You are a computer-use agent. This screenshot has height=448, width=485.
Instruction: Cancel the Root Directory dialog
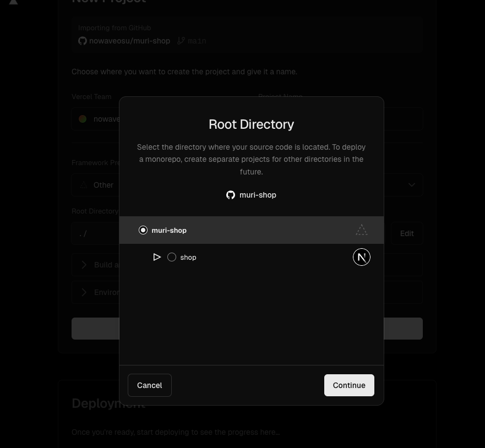(x=149, y=385)
